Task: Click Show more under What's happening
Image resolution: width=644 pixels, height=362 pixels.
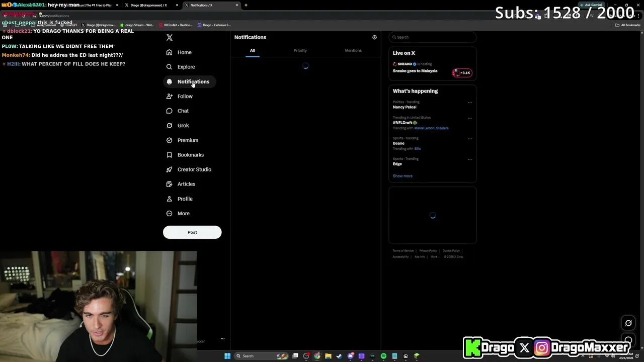Action: point(403,176)
